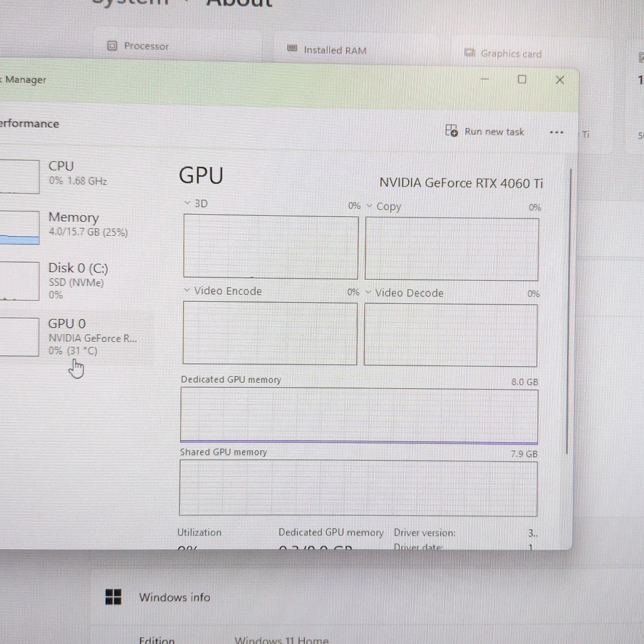Select the CPU usage thumbnail graph
Image resolution: width=644 pixels, height=644 pixels.
[x=20, y=176]
